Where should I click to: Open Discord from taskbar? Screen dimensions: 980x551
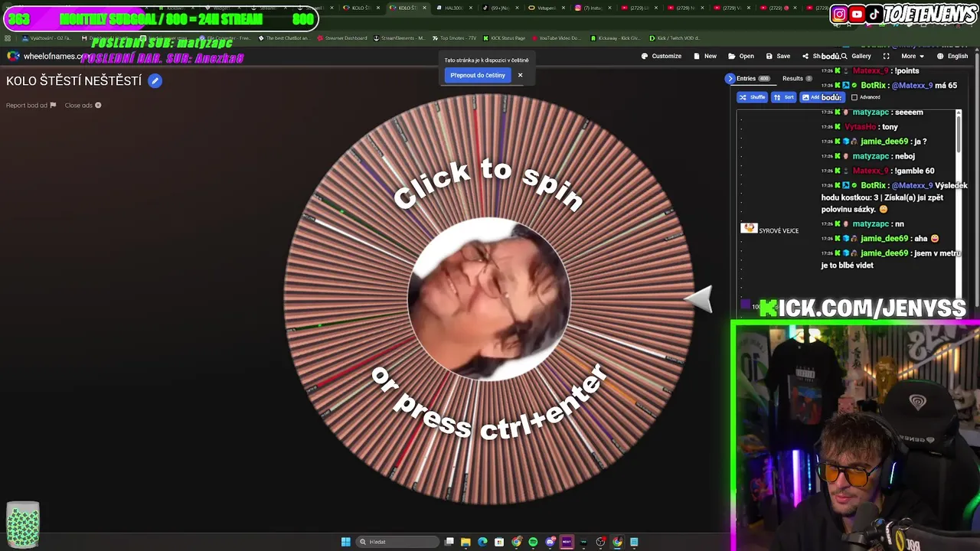point(550,542)
